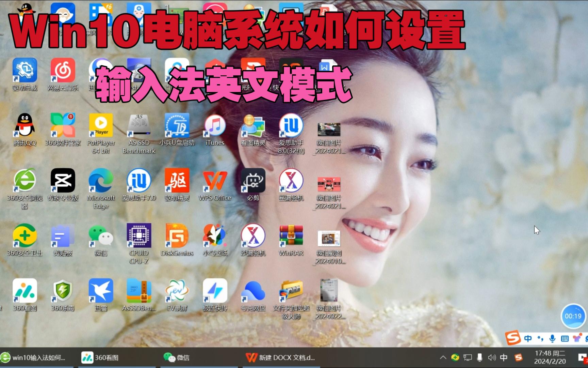Open DiskGenius desktop icon

[177, 240]
